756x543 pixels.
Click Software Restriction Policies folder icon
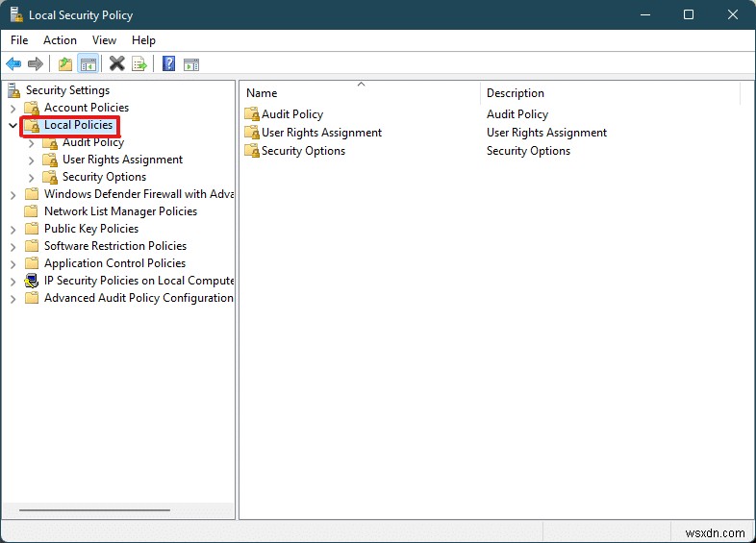point(32,246)
